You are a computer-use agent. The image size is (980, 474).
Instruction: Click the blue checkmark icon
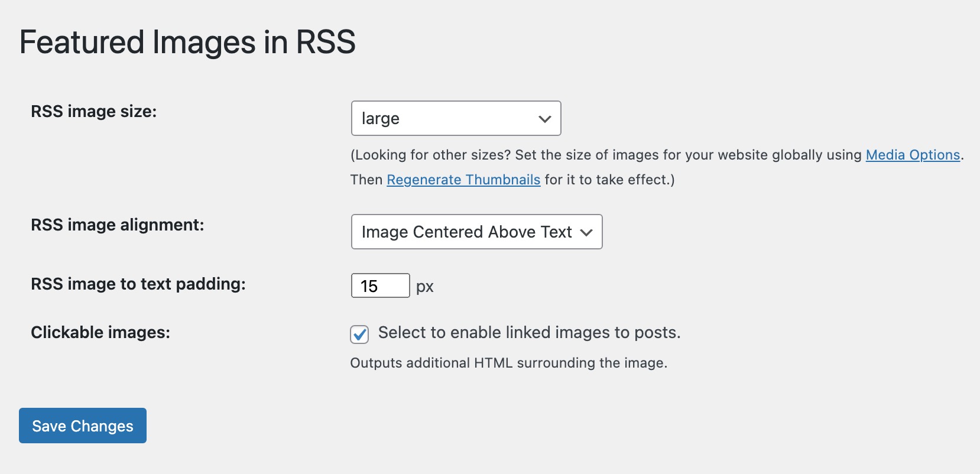click(359, 335)
